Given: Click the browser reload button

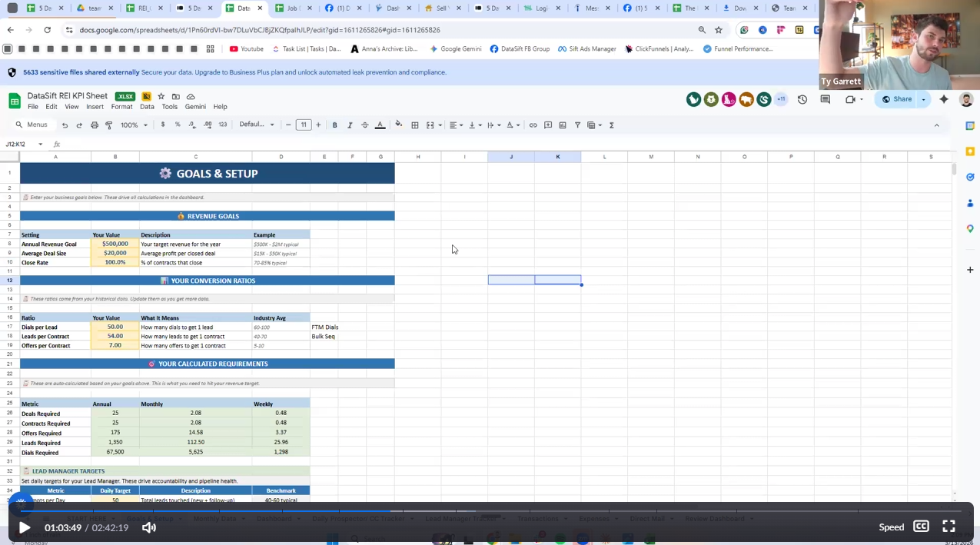Looking at the screenshot, I should (47, 30).
